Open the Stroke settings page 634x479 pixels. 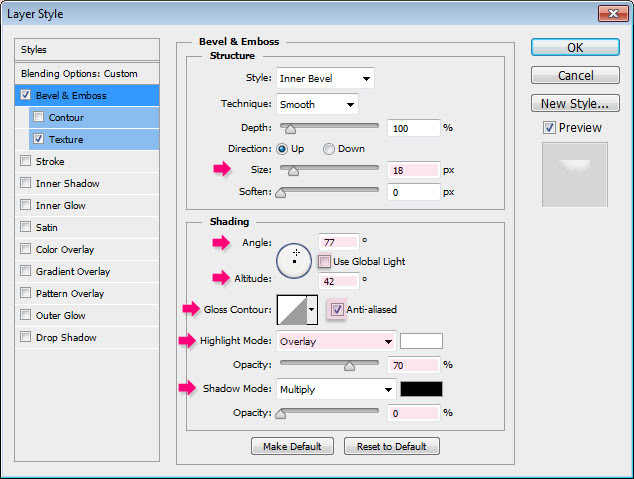pyautogui.click(x=50, y=162)
